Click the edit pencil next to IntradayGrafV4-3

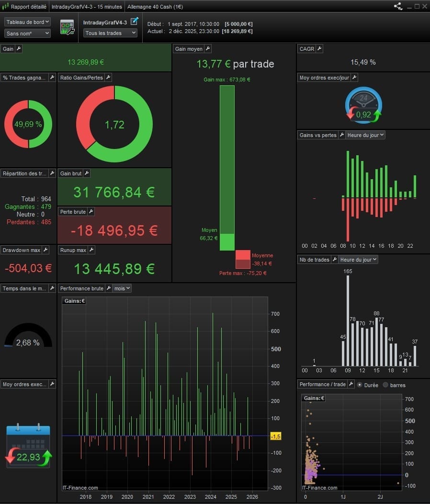pos(135,21)
